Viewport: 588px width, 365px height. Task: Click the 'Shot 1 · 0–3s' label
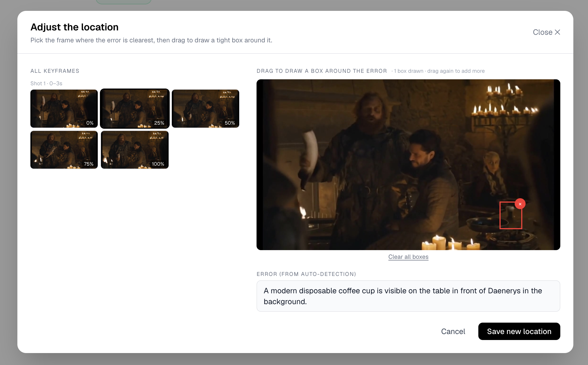(46, 83)
